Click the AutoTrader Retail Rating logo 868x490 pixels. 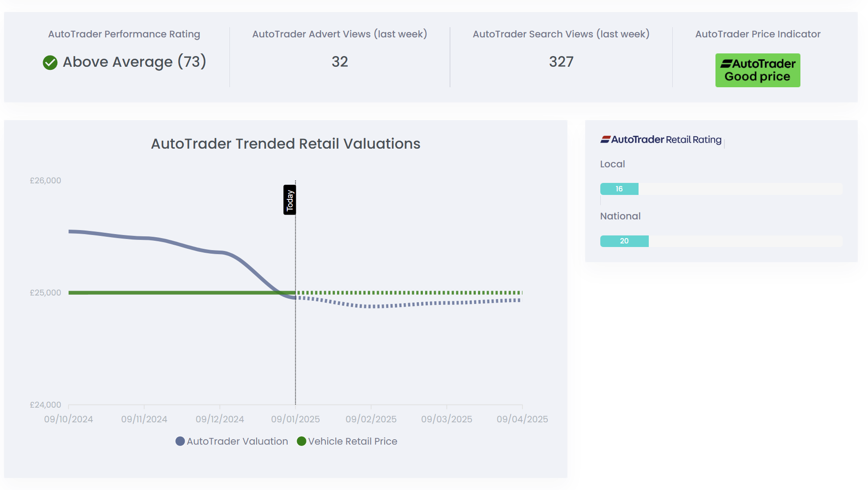661,139
